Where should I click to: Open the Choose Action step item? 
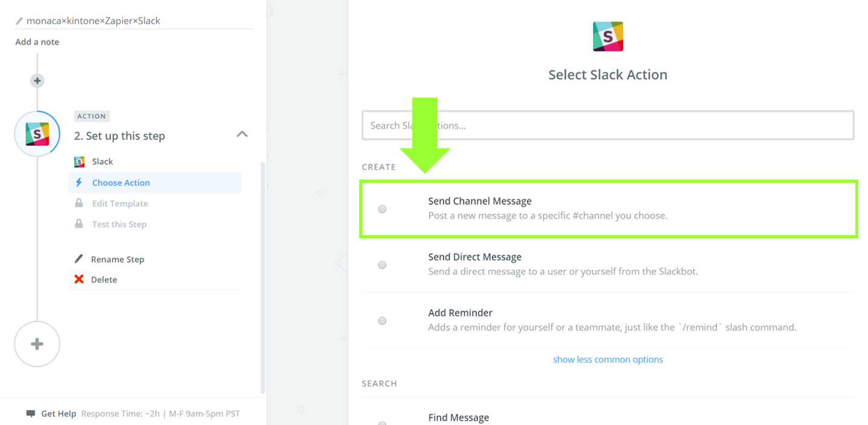tap(121, 183)
